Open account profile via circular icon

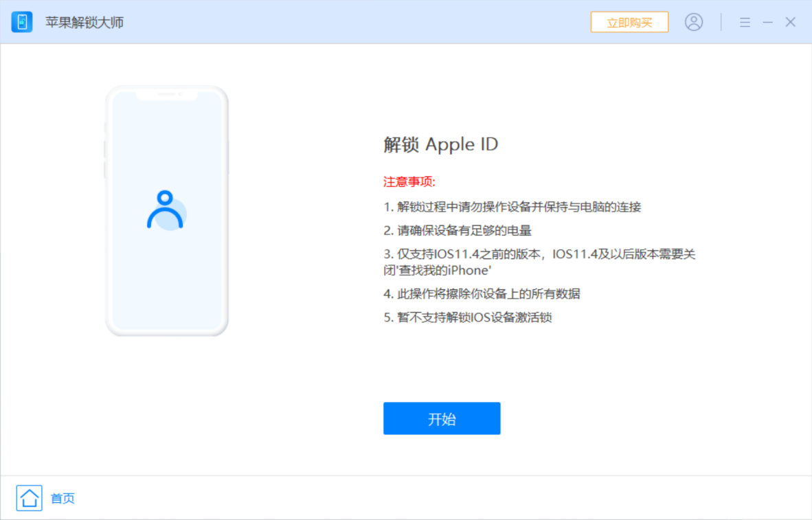tap(695, 21)
